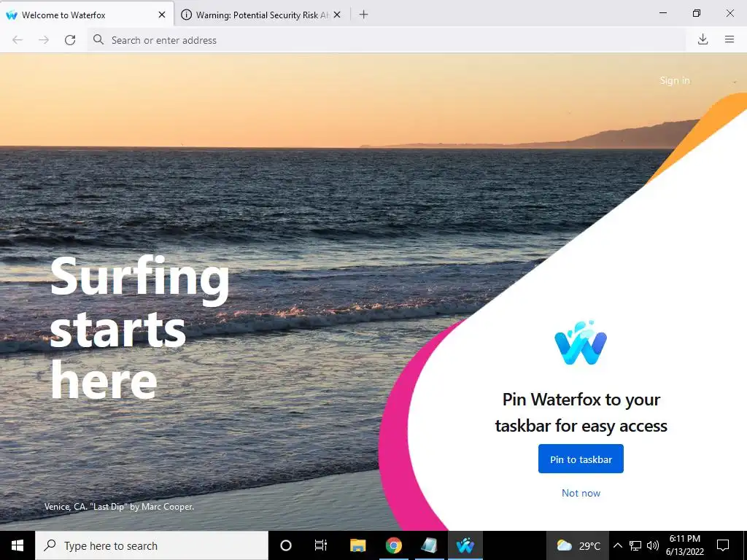Click the Pin Waterfox to your taskbar heading

point(581,413)
